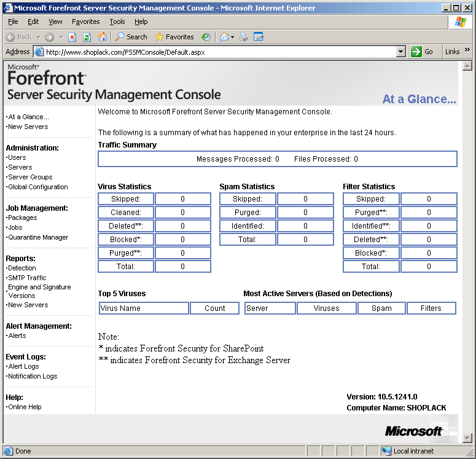Image resolution: width=476 pixels, height=459 pixels.
Task: Click the green Go arrow button
Action: point(416,52)
